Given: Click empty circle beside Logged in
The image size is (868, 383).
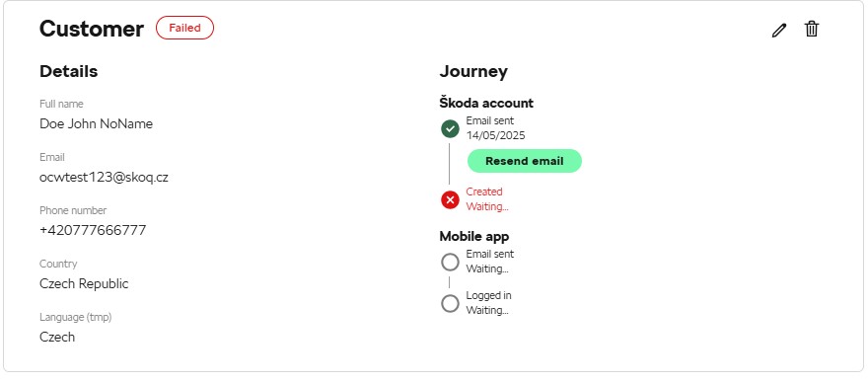Looking at the screenshot, I should pyautogui.click(x=450, y=303).
